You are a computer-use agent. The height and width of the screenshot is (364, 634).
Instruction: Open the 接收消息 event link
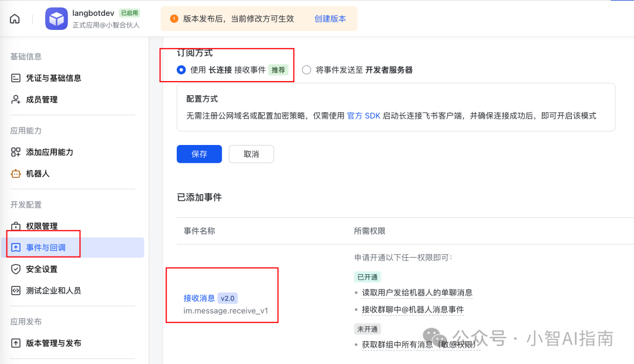[x=199, y=298]
